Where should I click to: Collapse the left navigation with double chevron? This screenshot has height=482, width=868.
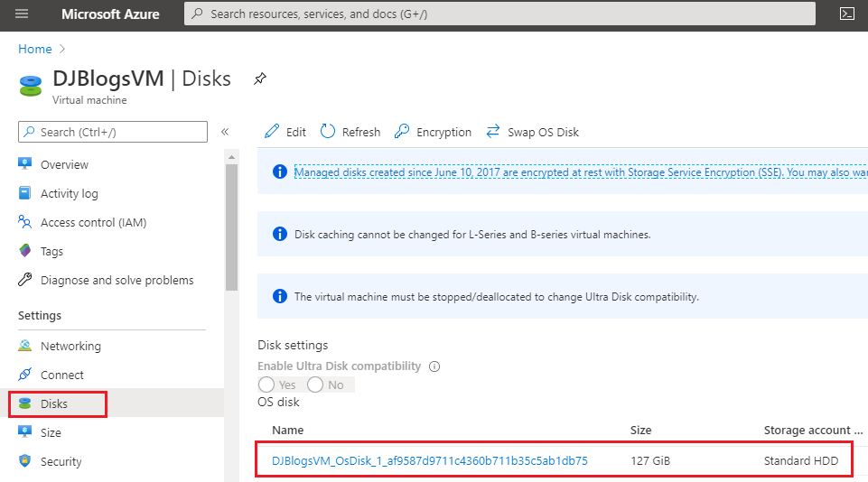(225, 132)
